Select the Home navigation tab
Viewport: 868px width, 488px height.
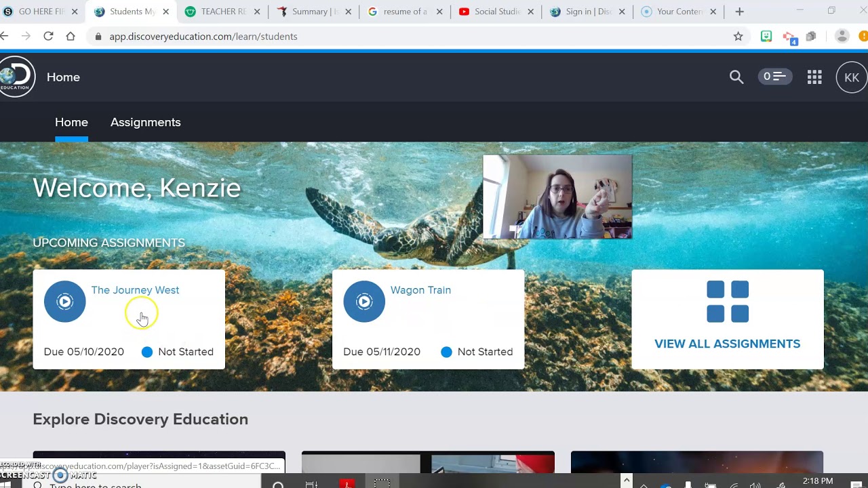[x=71, y=122]
